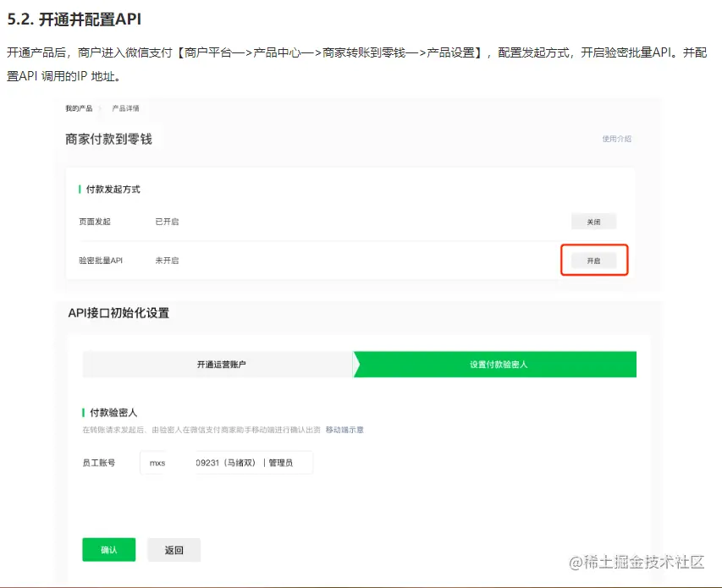The width and height of the screenshot is (722, 588).
Task: Click the 商家付款到零钱 title
Action: [x=108, y=139]
